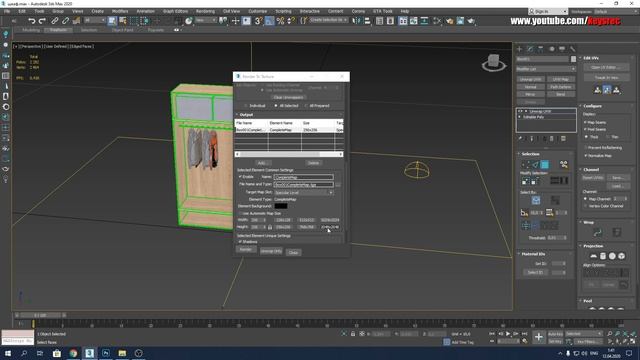
Task: Click the Add button under Output
Action: [262, 163]
